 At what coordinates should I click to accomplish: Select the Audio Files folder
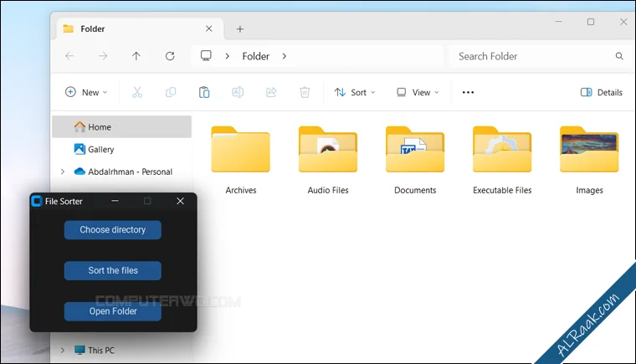[x=328, y=161]
